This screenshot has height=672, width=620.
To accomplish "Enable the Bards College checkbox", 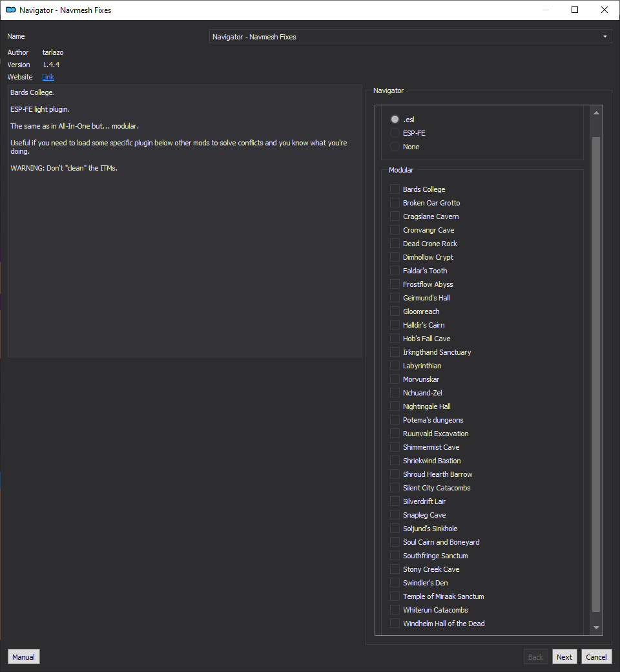I will (x=395, y=189).
